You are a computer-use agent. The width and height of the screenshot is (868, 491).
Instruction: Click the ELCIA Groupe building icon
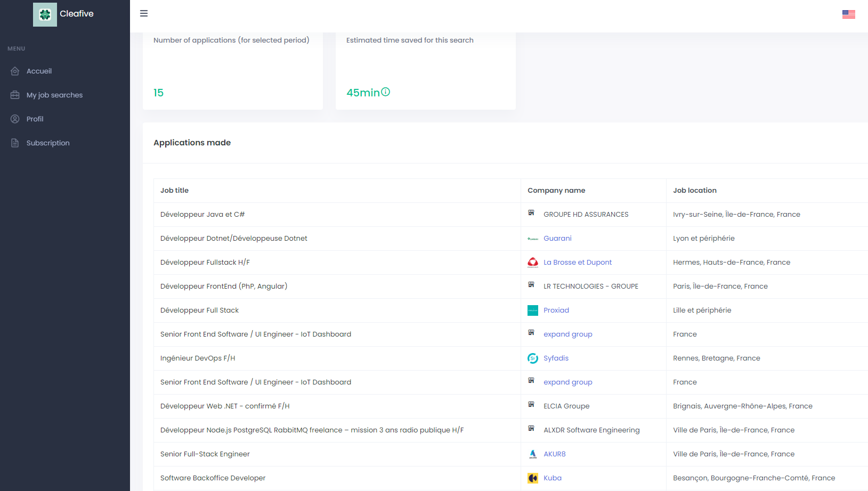(x=531, y=405)
